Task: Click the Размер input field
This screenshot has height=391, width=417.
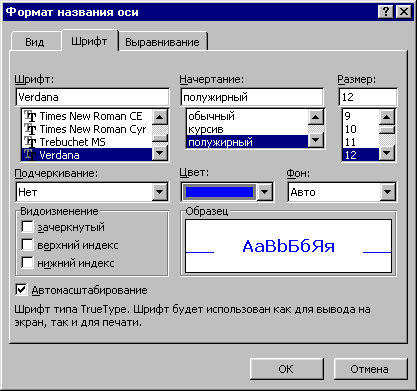Action: pyautogui.click(x=368, y=97)
